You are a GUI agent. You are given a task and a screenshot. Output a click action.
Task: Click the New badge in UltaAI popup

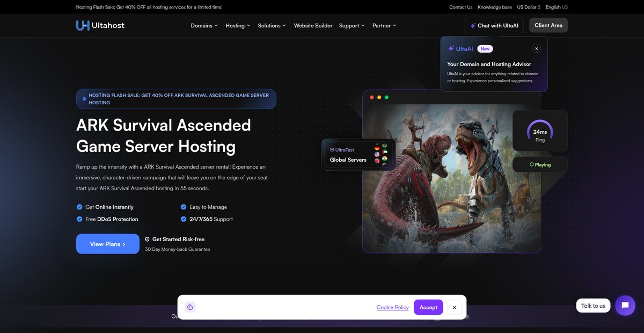(x=485, y=48)
